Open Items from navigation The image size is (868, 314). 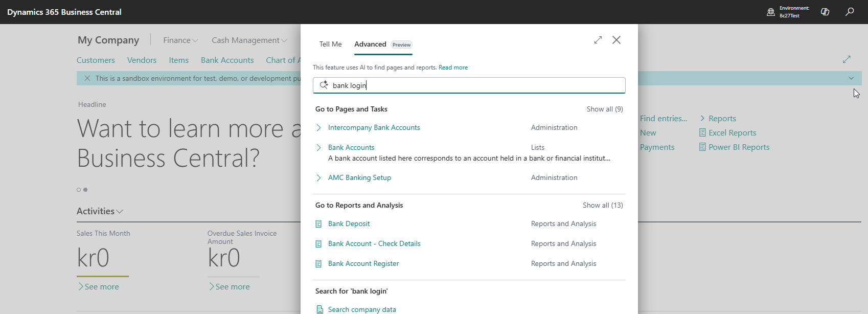pos(178,60)
